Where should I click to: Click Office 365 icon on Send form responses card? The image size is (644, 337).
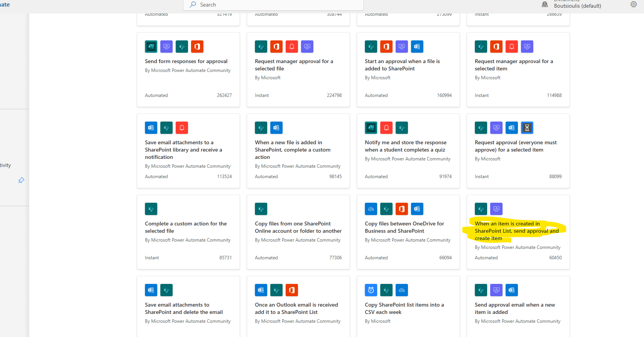[197, 47]
